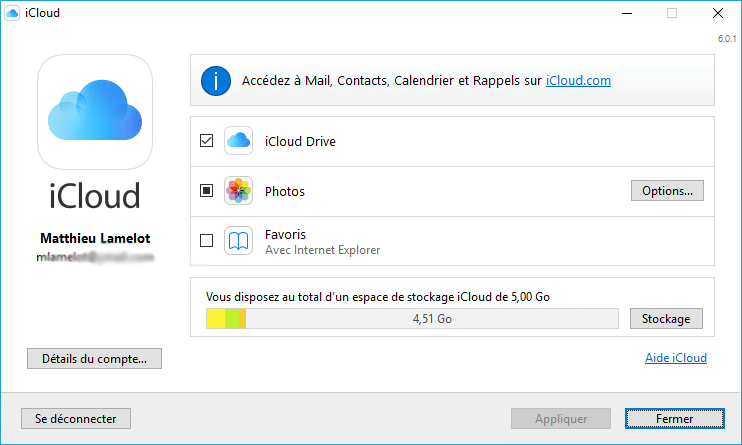
Task: Close the iCloud window
Action: pos(718,13)
